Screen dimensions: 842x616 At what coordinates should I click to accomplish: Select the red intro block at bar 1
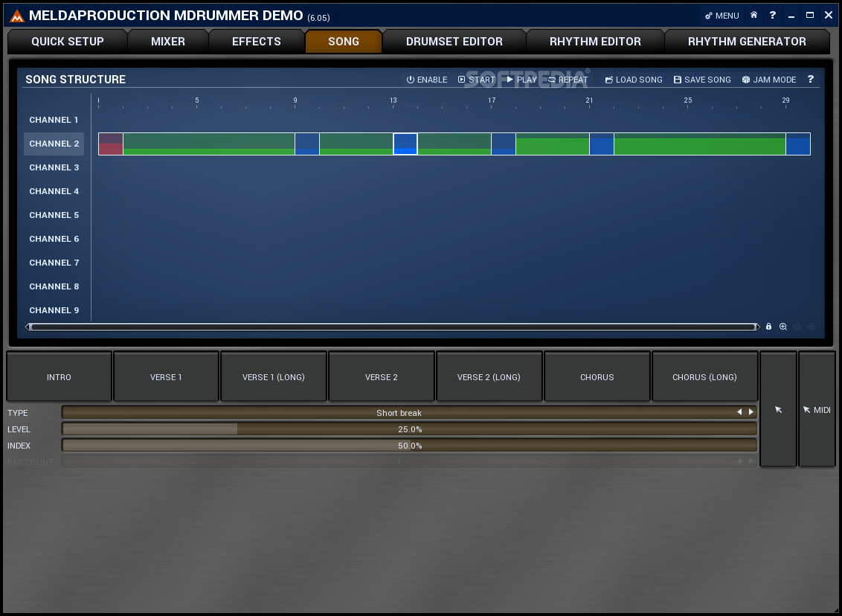[x=111, y=144]
